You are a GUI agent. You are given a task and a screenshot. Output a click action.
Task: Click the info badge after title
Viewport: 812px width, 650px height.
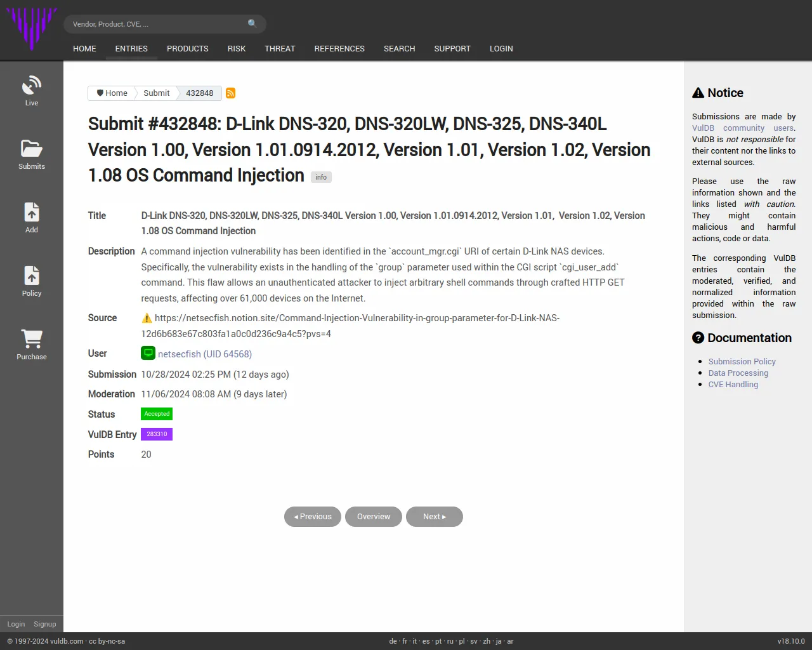pyautogui.click(x=321, y=177)
